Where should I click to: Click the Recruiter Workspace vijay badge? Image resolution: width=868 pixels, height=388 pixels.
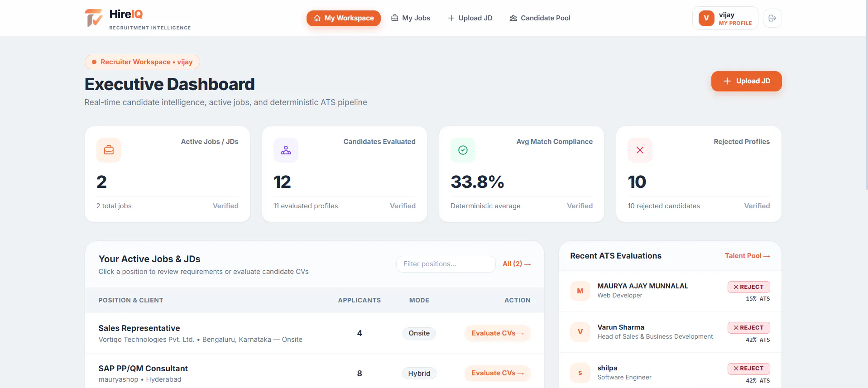[x=142, y=62]
